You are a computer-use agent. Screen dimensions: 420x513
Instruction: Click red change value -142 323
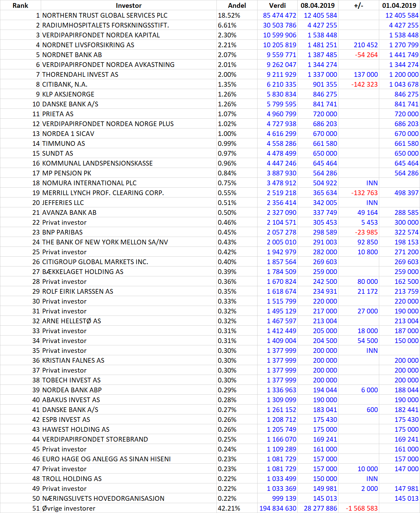(364, 84)
